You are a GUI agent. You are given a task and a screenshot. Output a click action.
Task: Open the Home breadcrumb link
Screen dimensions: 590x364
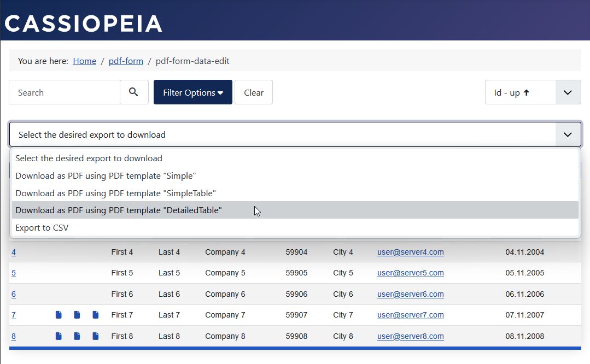(84, 61)
